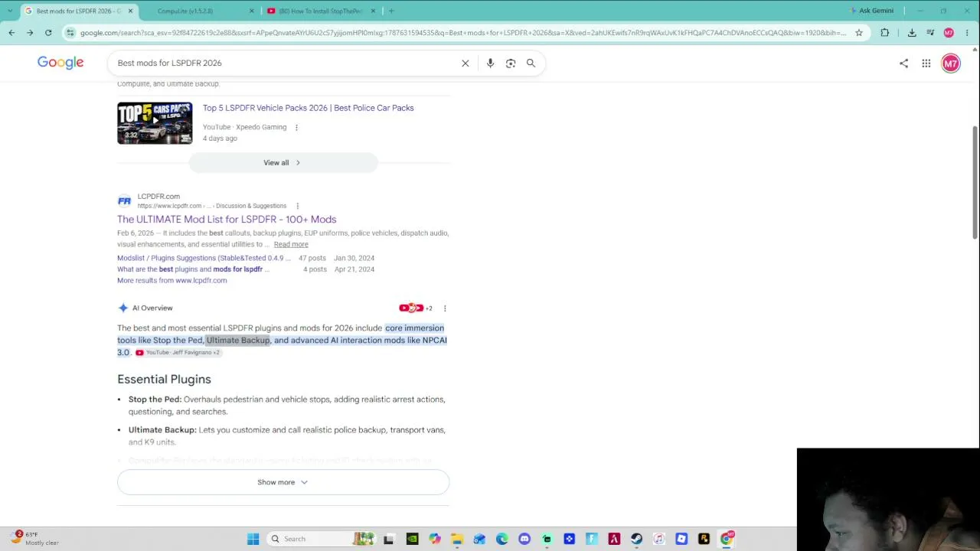The width and height of the screenshot is (980, 551).
Task: Open AI Overview more options menu
Action: pos(445,308)
